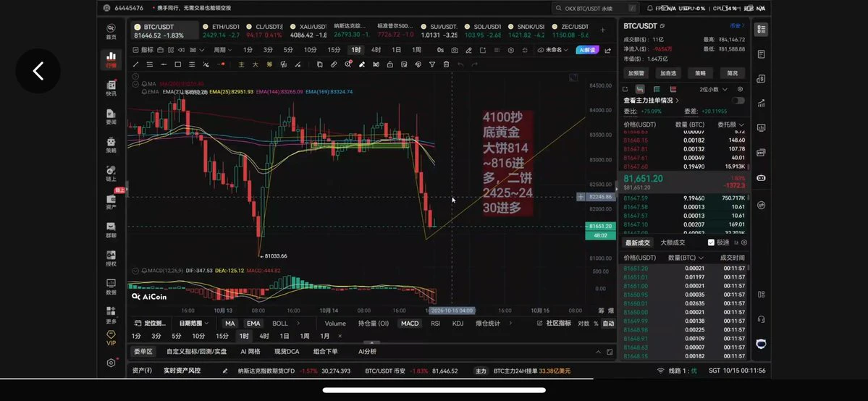Click the 加预警 button
This screenshot has width=868, height=401.
pyautogui.click(x=636, y=73)
